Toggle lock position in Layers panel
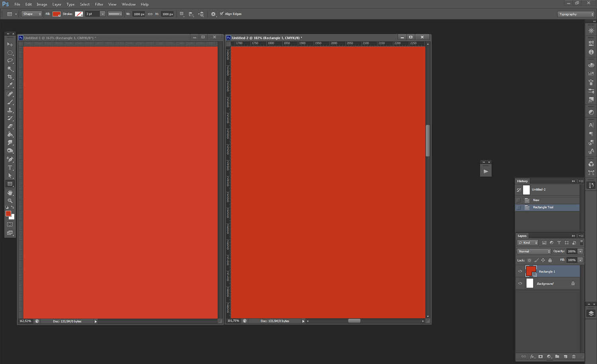The width and height of the screenshot is (597, 364). pos(543,260)
